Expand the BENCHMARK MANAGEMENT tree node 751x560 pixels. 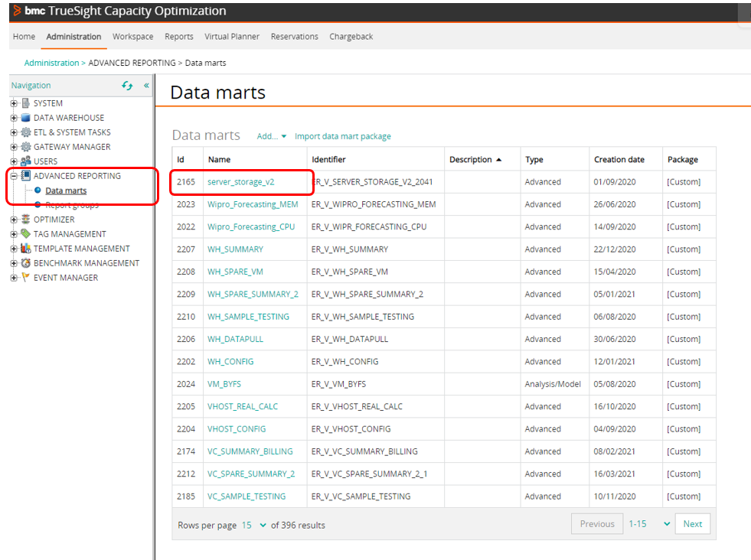pyautogui.click(x=14, y=263)
